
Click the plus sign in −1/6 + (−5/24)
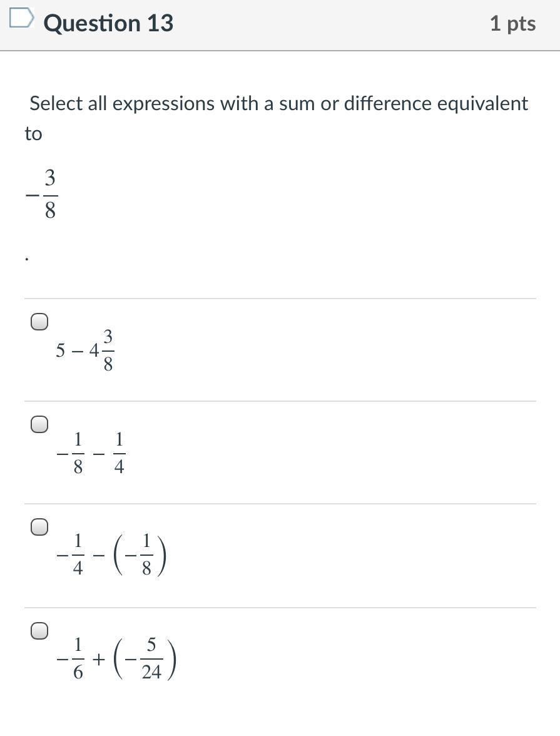[99, 659]
